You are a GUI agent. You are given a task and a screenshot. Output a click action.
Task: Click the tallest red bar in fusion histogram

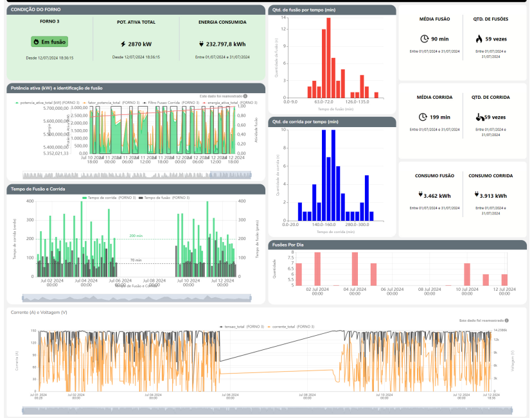(328, 58)
